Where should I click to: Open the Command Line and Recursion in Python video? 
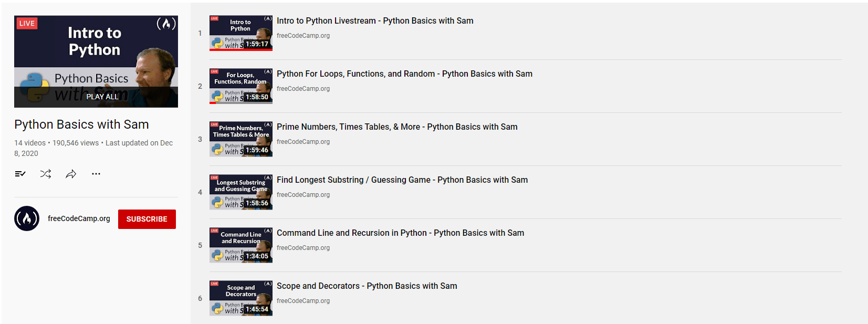[400, 233]
